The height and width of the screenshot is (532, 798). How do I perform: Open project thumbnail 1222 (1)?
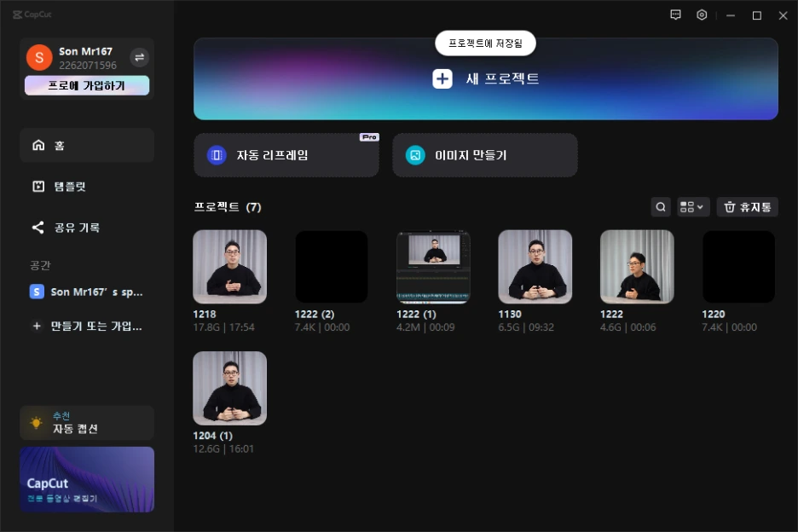pyautogui.click(x=434, y=267)
